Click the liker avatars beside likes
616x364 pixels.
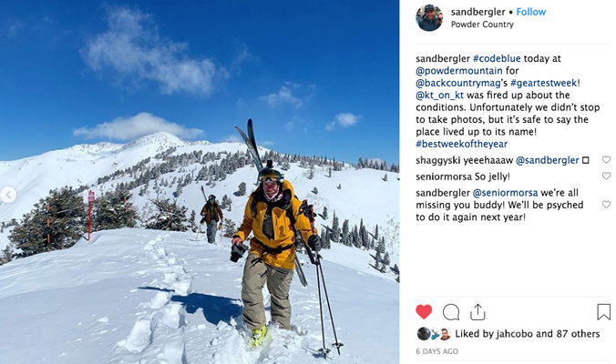click(x=434, y=334)
